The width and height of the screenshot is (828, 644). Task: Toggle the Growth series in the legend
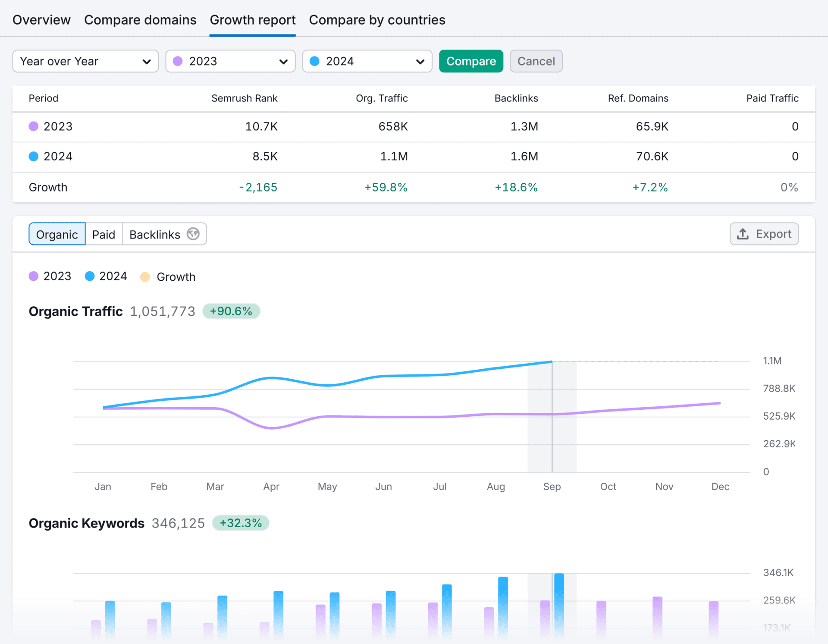pyautogui.click(x=168, y=276)
